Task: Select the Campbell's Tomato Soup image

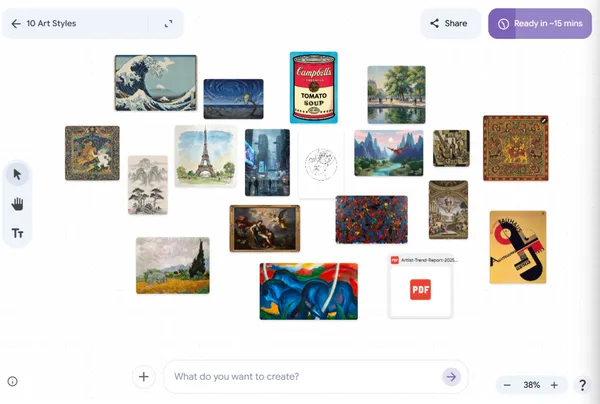Action: coord(314,88)
